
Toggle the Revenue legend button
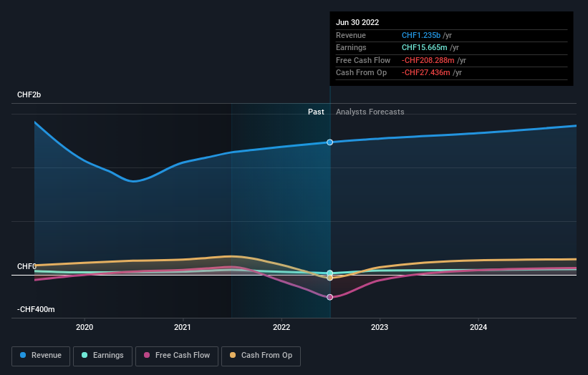(41, 356)
